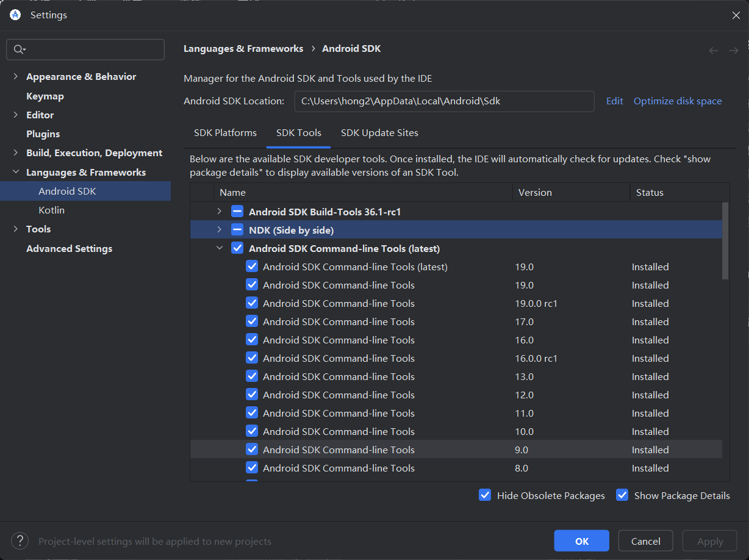Sort by Version column header
The image size is (749, 560).
click(x=571, y=193)
